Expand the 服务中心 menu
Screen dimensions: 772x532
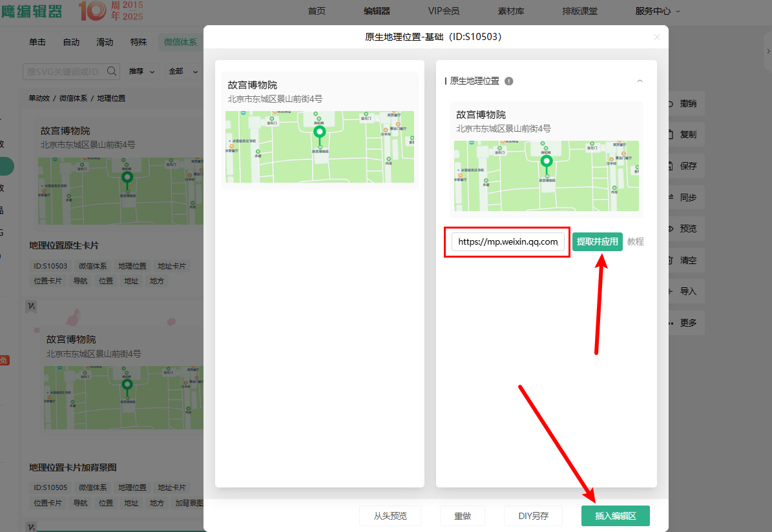(x=658, y=11)
